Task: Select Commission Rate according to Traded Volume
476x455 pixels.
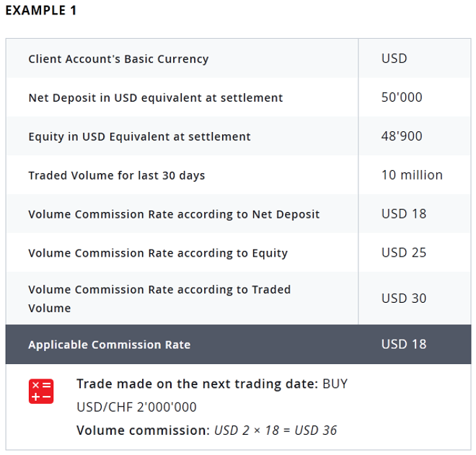Action: [x=159, y=299]
